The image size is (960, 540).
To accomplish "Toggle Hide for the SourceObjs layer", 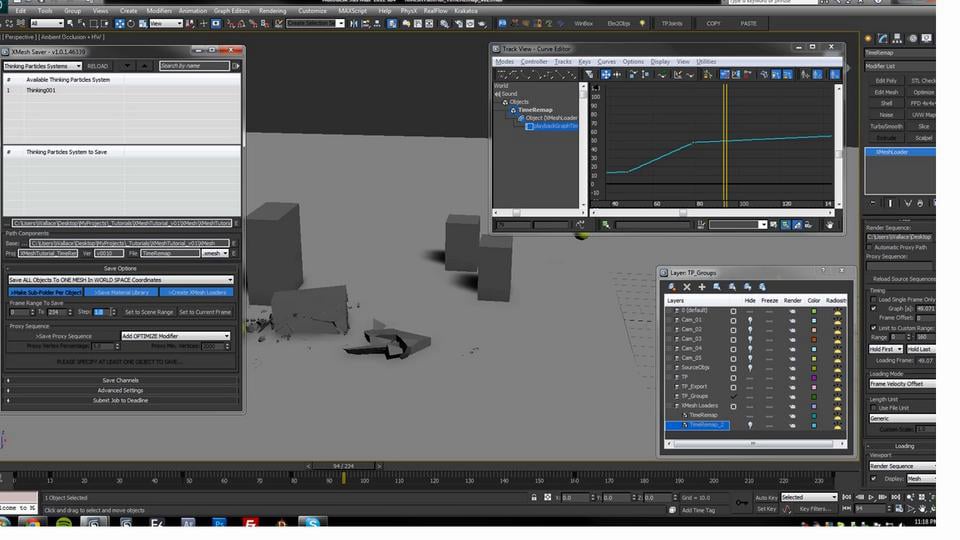I will (750, 367).
